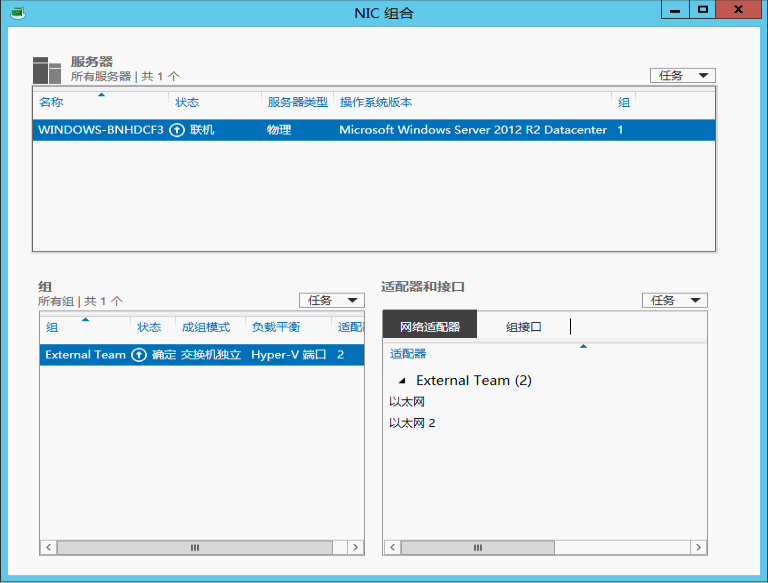The height and width of the screenshot is (583, 768).
Task: Minimize the NIC 组合 window
Action: (x=675, y=10)
